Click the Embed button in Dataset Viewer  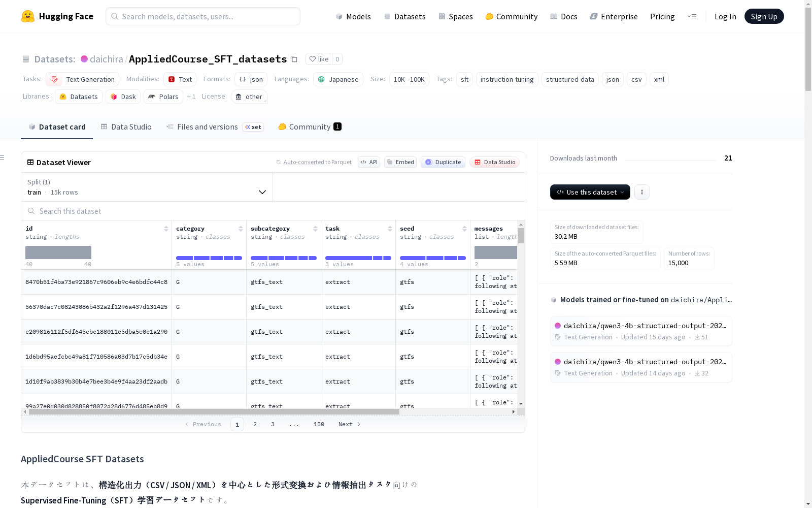[x=400, y=162]
